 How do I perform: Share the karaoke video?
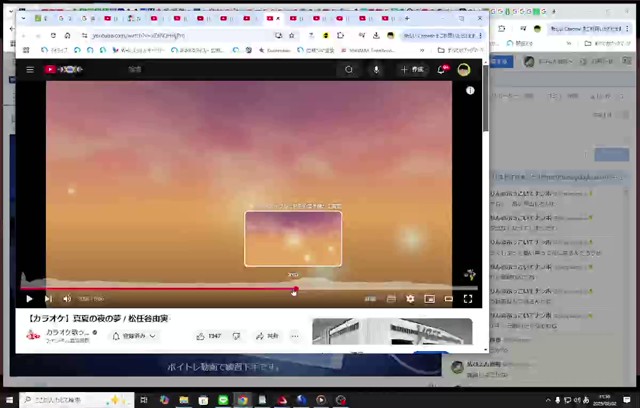pyautogui.click(x=267, y=336)
